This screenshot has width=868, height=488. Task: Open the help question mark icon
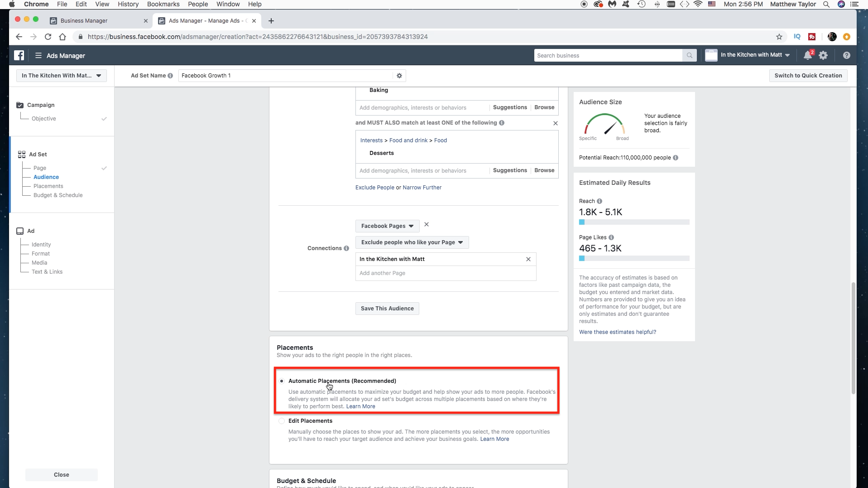pos(846,55)
